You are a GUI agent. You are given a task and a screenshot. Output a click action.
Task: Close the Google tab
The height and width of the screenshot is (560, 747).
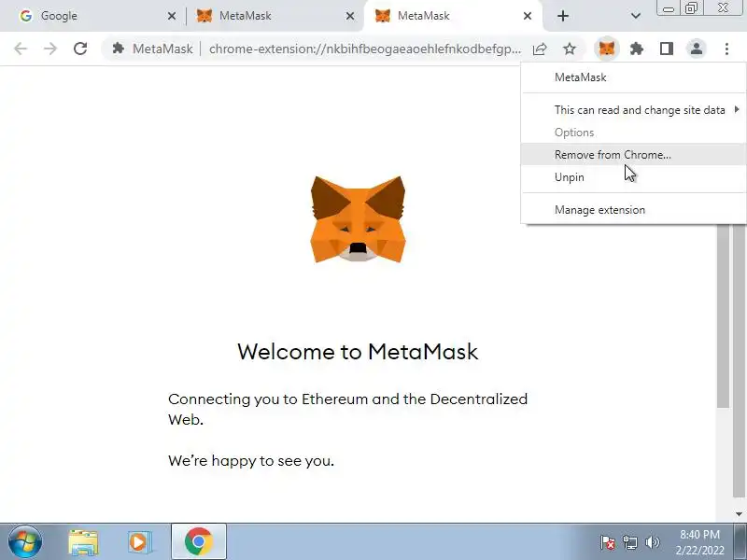172,16
